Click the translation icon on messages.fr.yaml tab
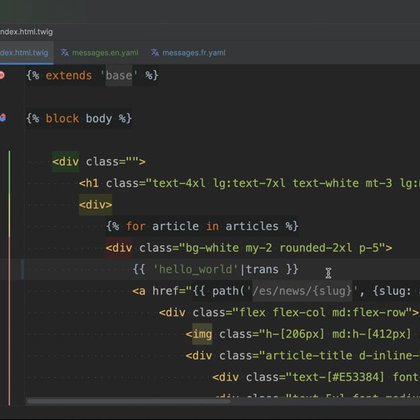This screenshot has width=420, height=420. coord(155,53)
